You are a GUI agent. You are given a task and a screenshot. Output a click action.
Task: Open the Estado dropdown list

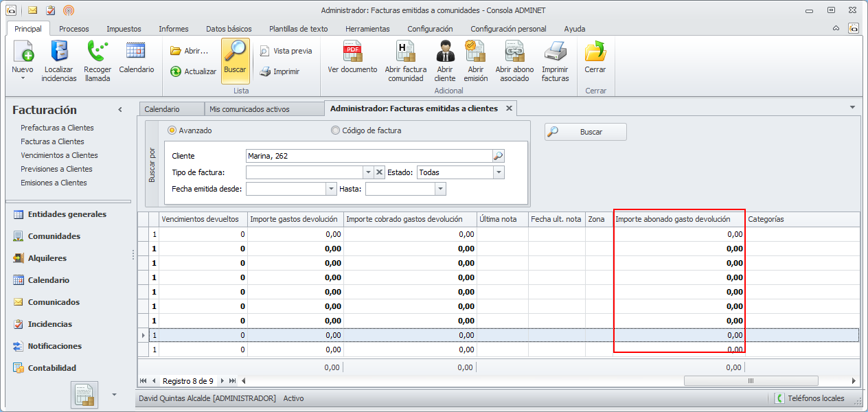(499, 172)
